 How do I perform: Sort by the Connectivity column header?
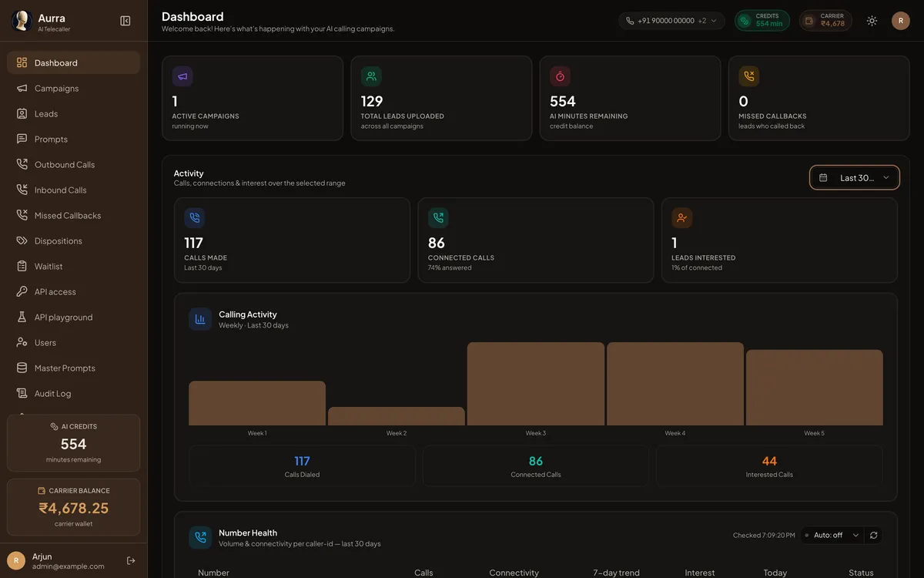tap(514, 573)
